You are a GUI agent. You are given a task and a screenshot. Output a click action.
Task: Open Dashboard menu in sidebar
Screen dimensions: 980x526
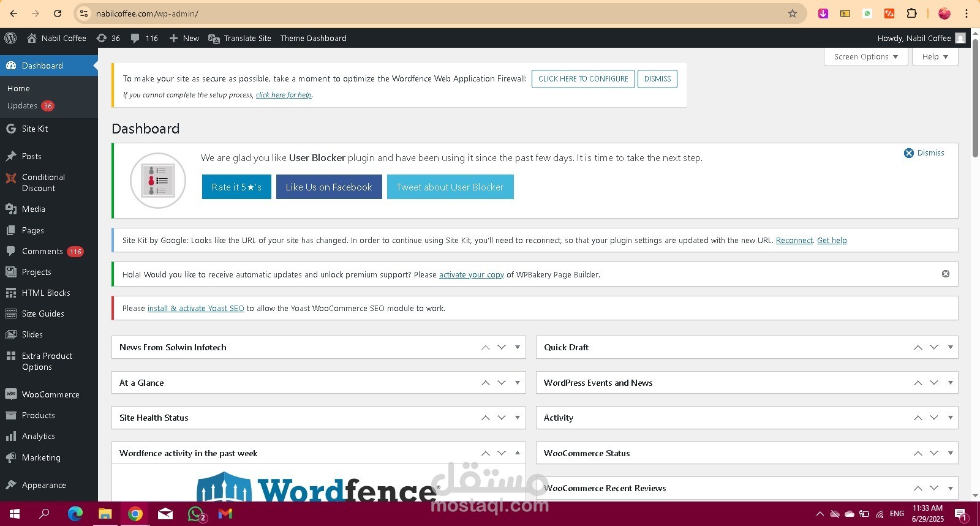point(49,66)
